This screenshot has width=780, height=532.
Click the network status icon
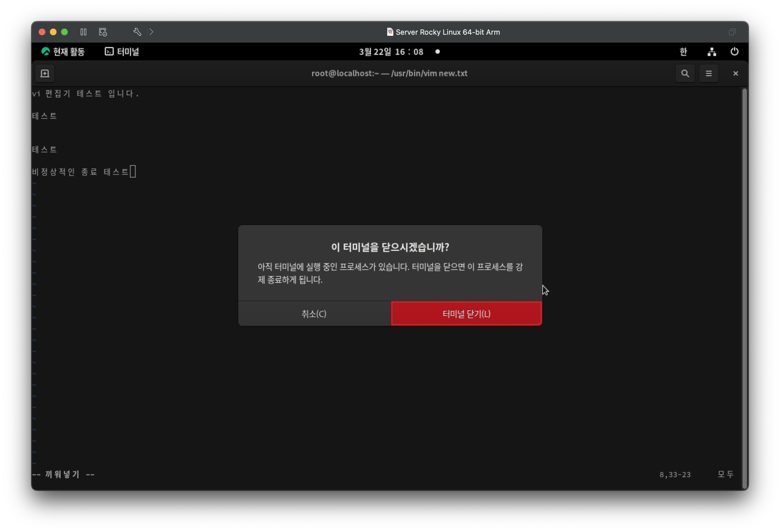[712, 52]
